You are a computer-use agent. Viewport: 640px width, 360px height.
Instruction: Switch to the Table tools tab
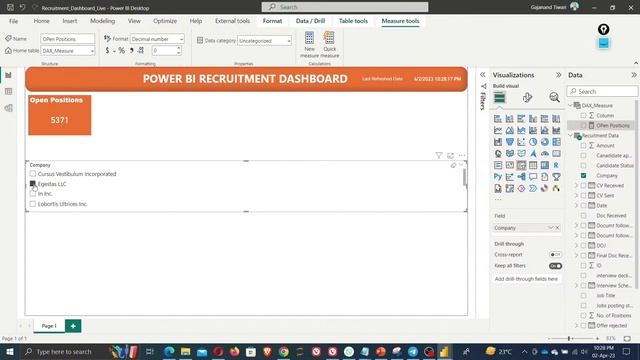pyautogui.click(x=353, y=21)
